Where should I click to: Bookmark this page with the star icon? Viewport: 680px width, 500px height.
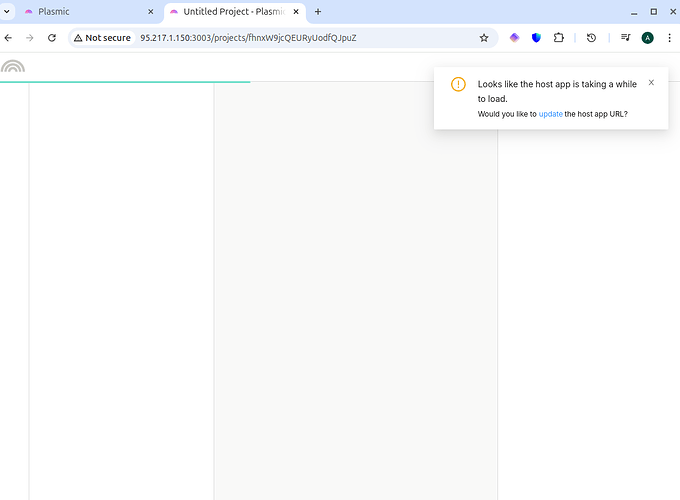(x=484, y=38)
